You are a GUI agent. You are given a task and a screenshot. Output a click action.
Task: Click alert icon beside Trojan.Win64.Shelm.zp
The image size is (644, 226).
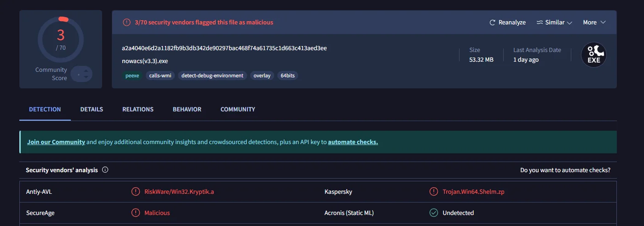tap(433, 191)
